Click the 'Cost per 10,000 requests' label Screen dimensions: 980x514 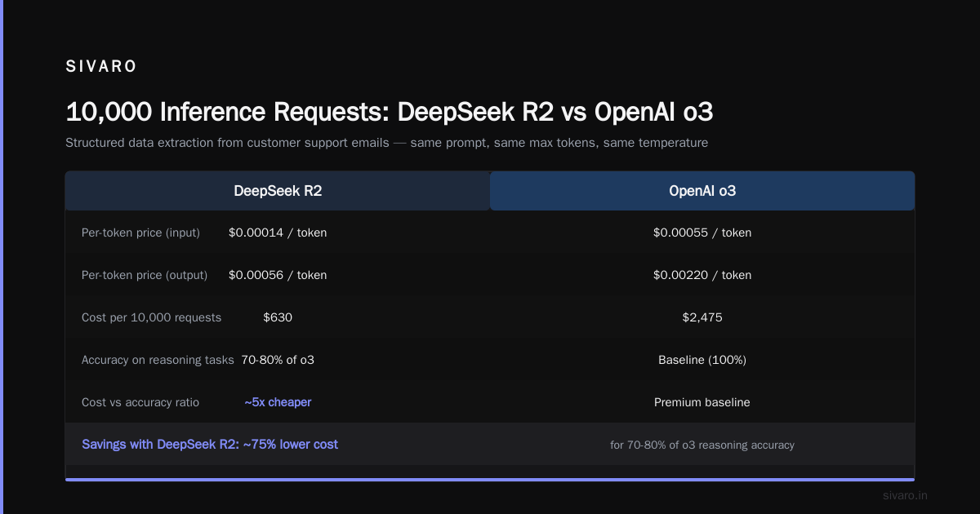[151, 317]
